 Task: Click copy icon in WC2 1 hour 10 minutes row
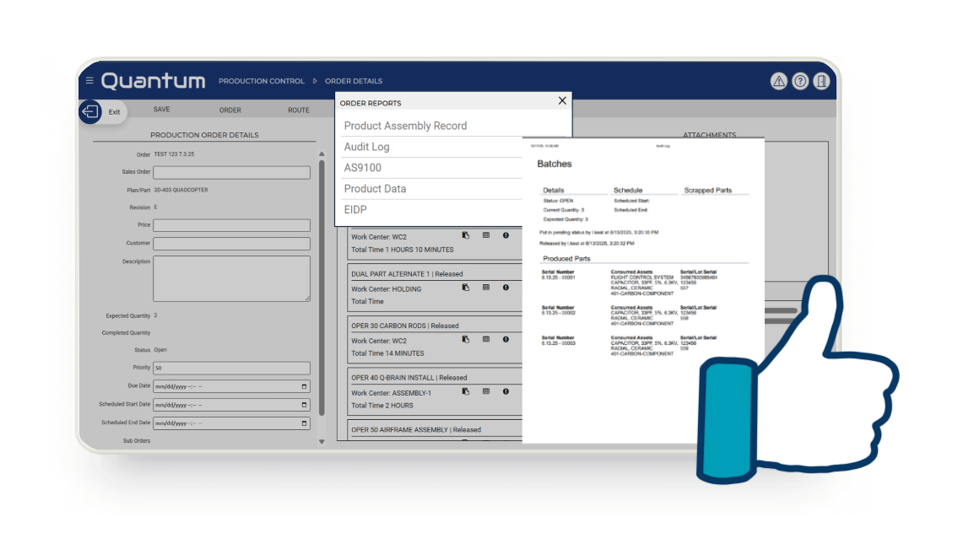465,236
